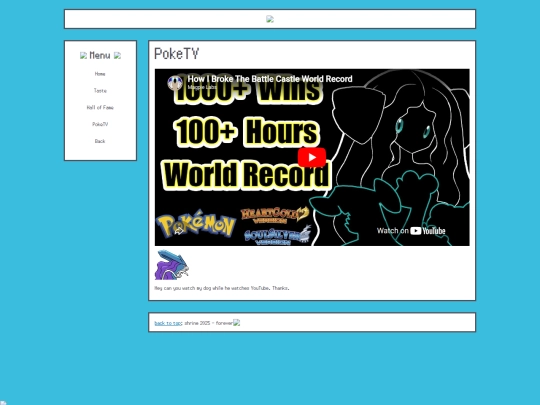Viewport: 540px width, 405px height.
Task: Click the share arrow icon on video
Action: pos(179,231)
